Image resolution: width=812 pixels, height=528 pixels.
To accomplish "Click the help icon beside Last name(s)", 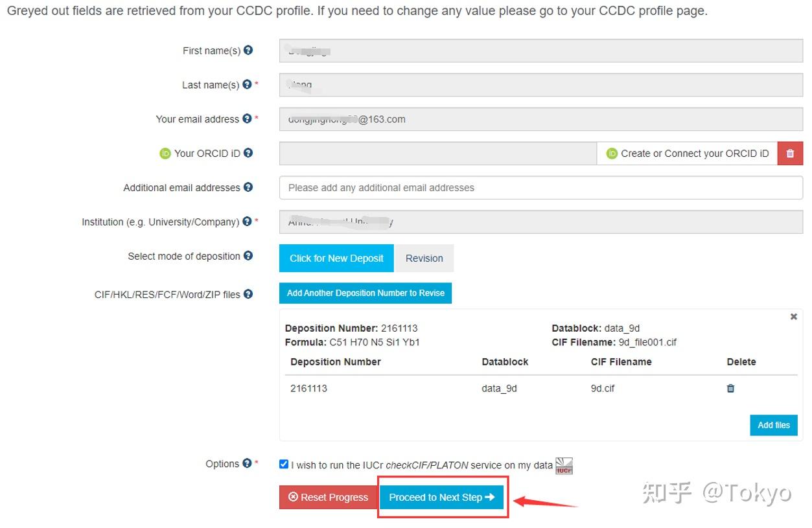I will click(x=246, y=85).
